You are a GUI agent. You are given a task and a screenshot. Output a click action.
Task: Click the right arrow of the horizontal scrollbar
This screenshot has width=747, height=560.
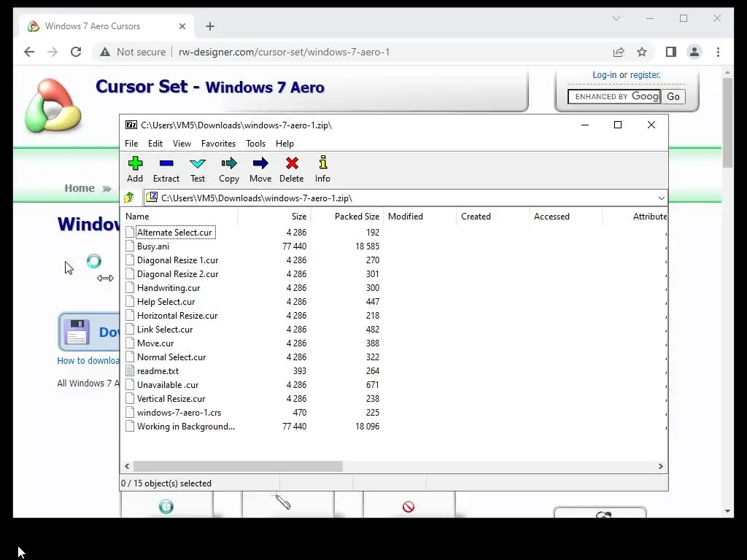[x=661, y=466]
